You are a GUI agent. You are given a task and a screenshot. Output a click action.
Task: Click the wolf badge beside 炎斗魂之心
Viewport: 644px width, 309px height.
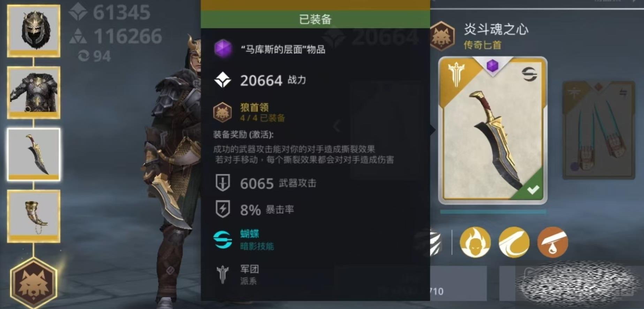click(x=442, y=36)
